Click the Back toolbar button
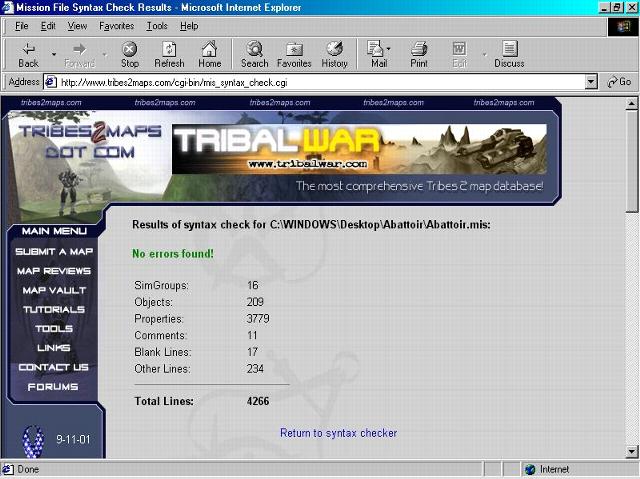This screenshot has width=640, height=479. (28, 54)
